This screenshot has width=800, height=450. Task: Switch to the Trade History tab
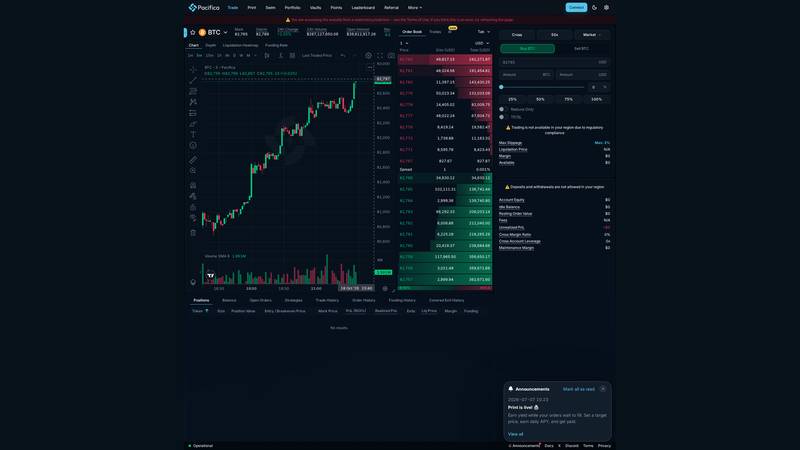point(327,300)
